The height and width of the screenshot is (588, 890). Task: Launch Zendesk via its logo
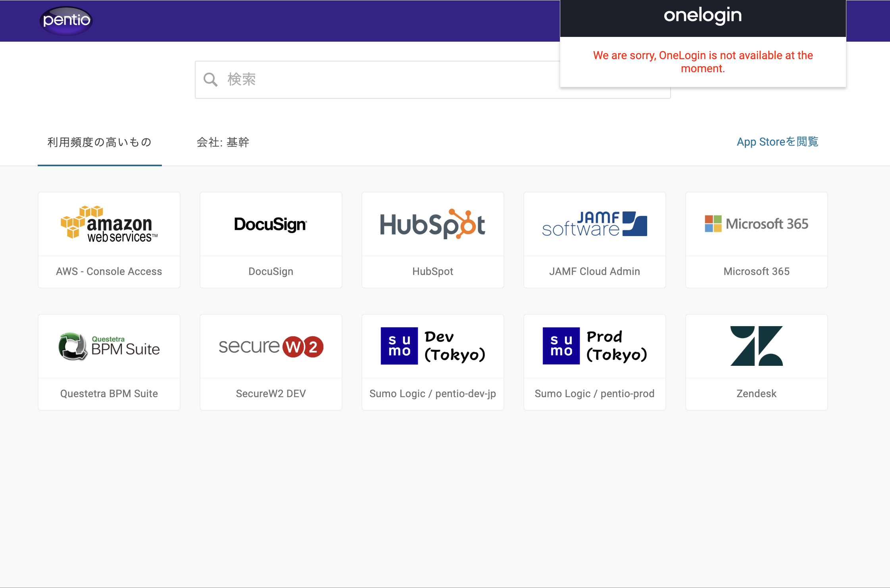click(x=756, y=346)
